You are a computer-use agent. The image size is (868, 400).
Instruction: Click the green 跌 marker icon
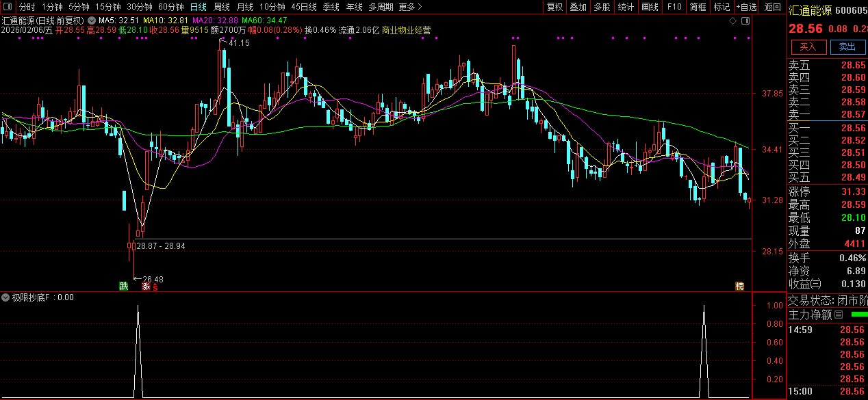pos(123,286)
